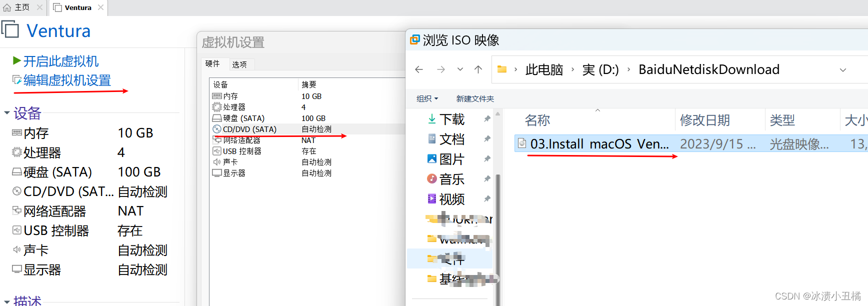Click the edit settings icon beside 编辑虚拟机设置
Screen dimensions: 868x306
click(x=17, y=80)
